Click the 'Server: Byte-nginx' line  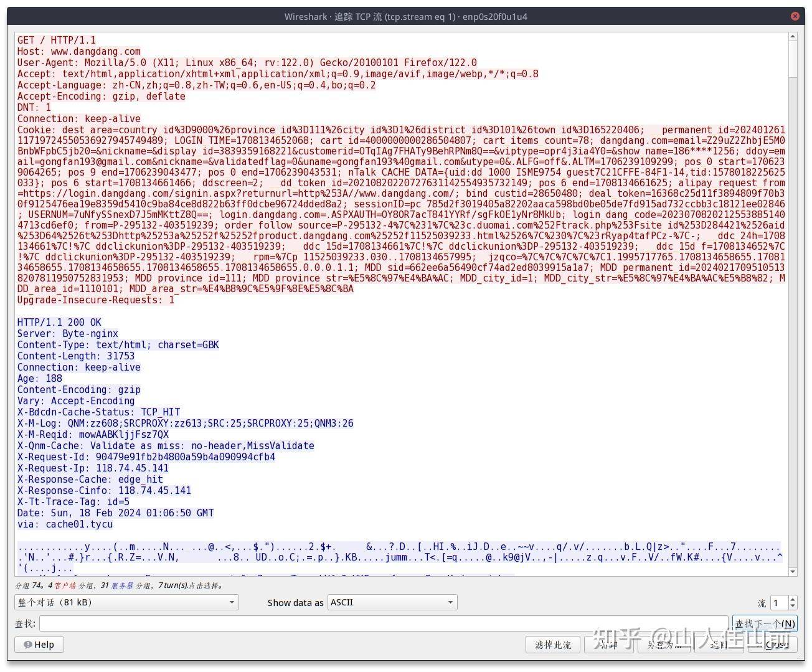point(68,334)
